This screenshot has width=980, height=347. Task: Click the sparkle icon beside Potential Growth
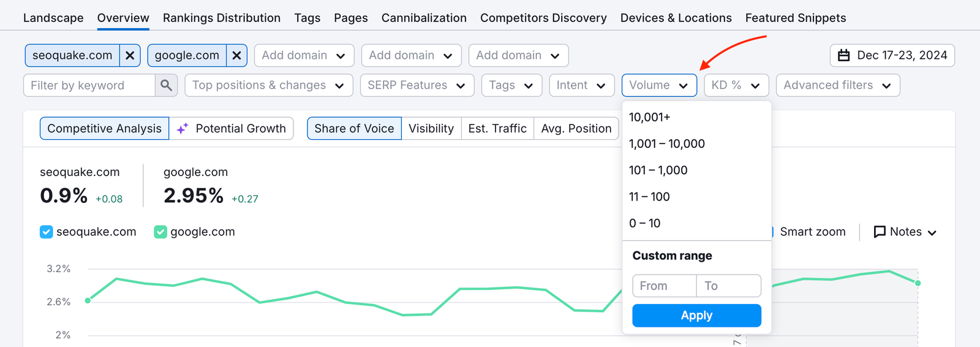coord(183,129)
